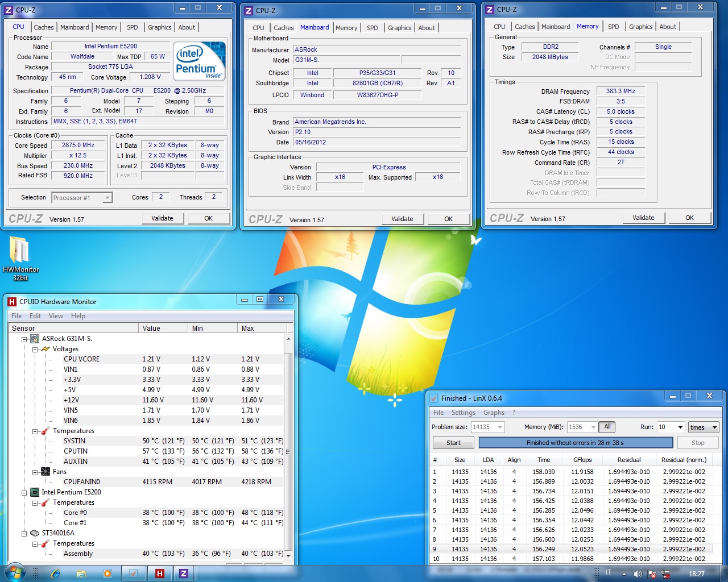Switch to the SPD tab in the CPU-Z window showing the Memory tab

click(x=613, y=27)
